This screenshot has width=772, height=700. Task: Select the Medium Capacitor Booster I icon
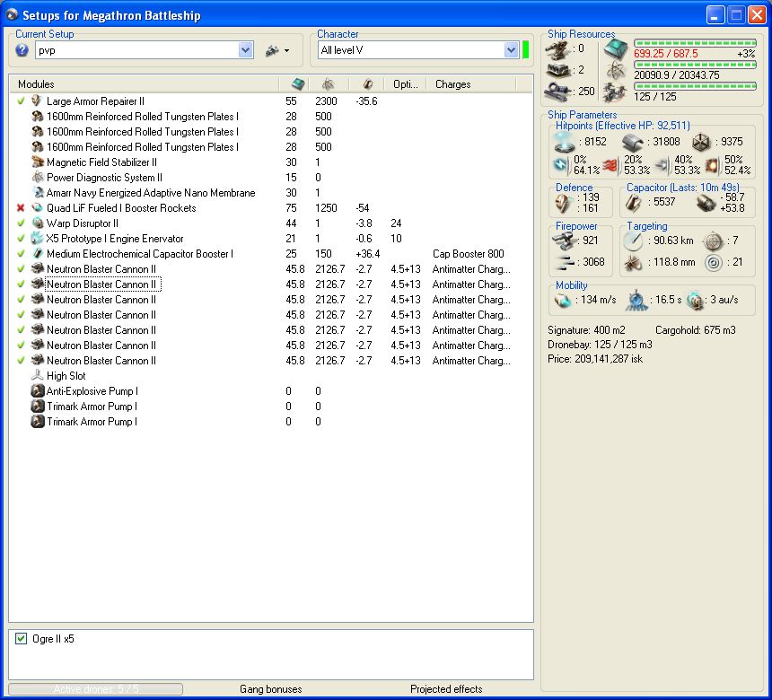(x=38, y=253)
